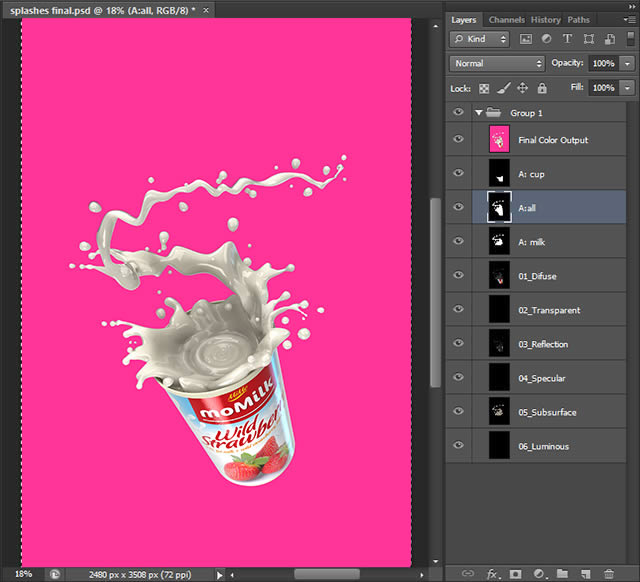This screenshot has height=582, width=640.
Task: Filter layers by smart object icon
Action: 609,39
